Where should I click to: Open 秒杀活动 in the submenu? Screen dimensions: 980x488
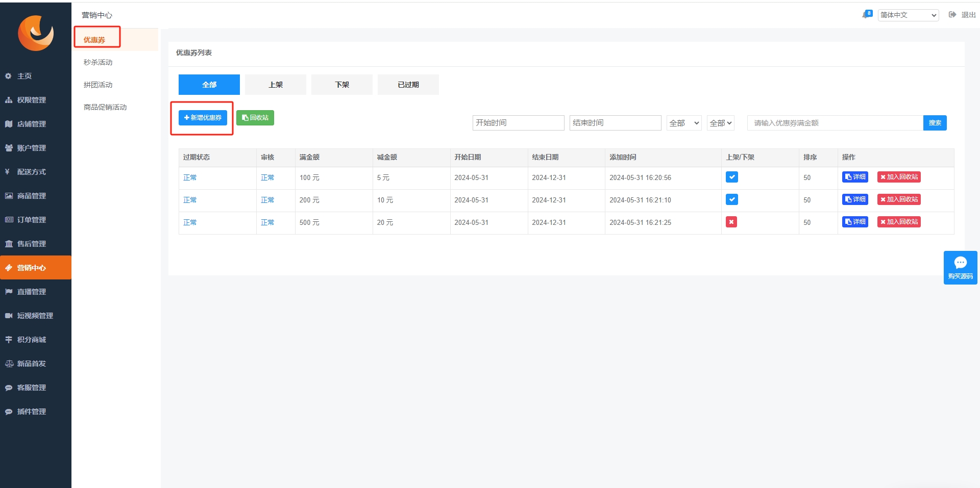(x=98, y=62)
